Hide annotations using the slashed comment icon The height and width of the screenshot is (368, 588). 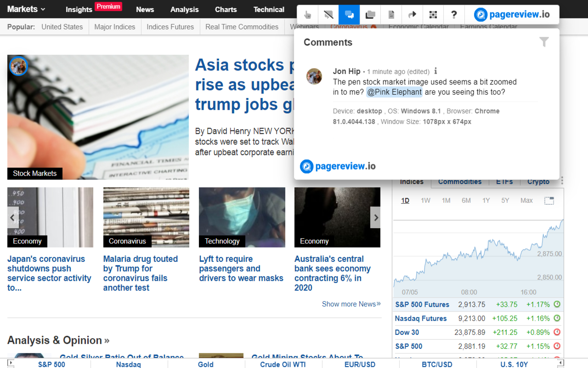[x=328, y=14]
